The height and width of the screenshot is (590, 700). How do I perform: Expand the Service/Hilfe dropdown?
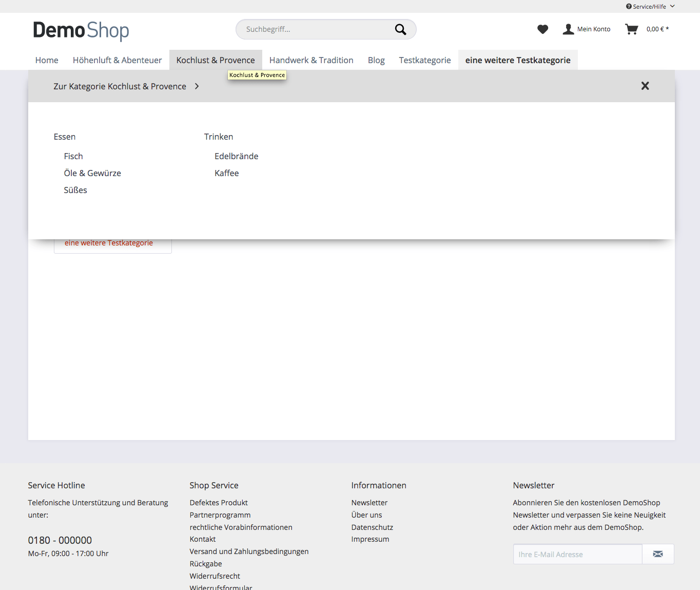(650, 7)
